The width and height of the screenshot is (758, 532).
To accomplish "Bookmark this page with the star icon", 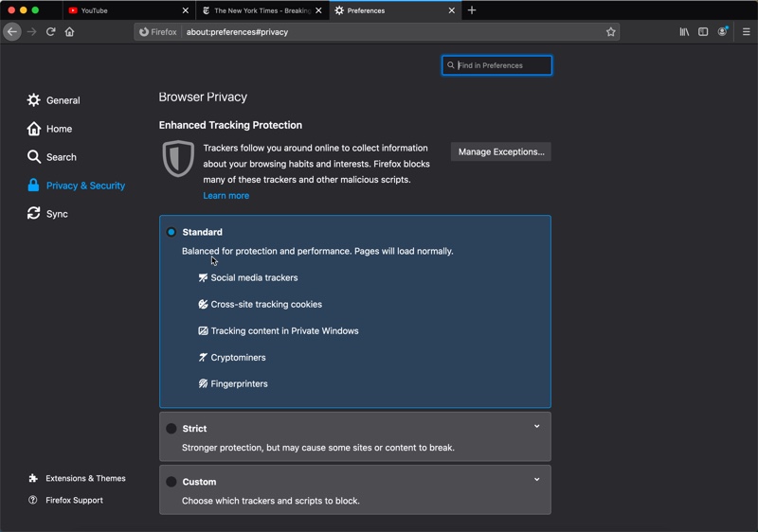I will coord(610,32).
